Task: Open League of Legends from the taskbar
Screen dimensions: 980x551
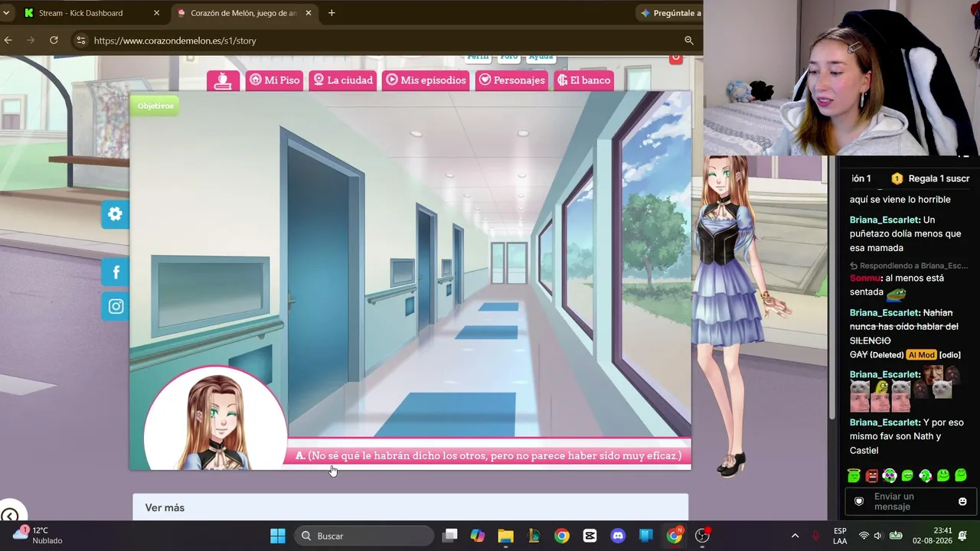Action: click(534, 536)
